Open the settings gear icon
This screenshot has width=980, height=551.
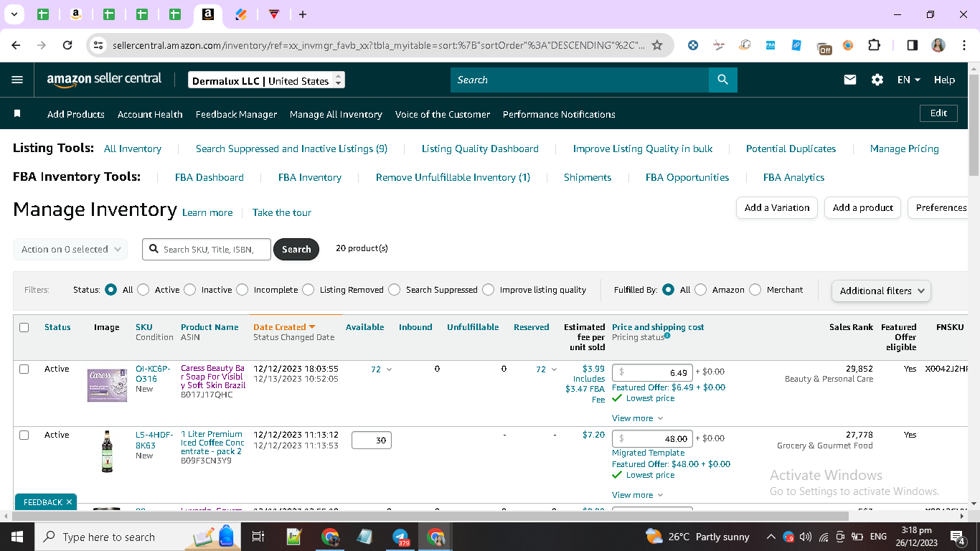coord(877,80)
